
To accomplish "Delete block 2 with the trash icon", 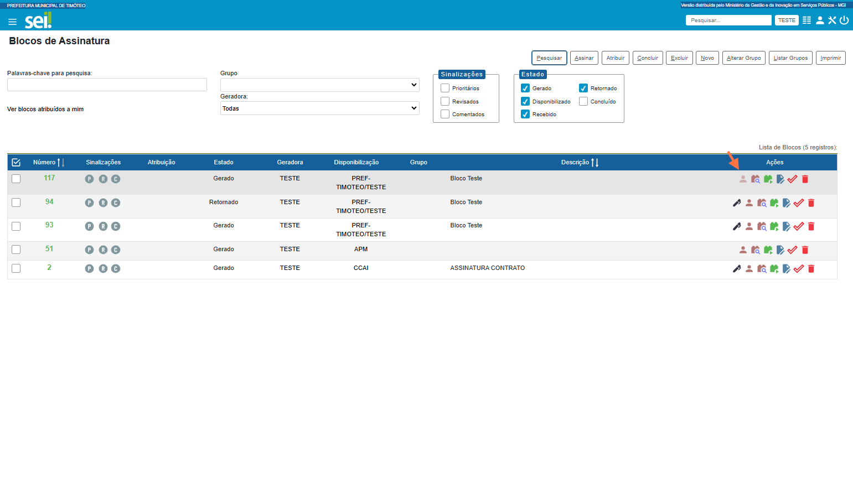I will pyautogui.click(x=811, y=269).
